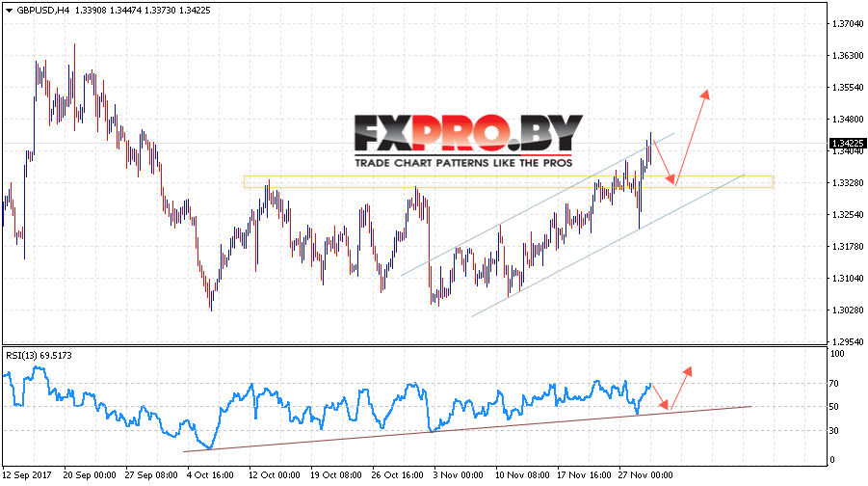Click the 26 Oct 16:00 time axis label
The image size is (868, 486).
(399, 475)
